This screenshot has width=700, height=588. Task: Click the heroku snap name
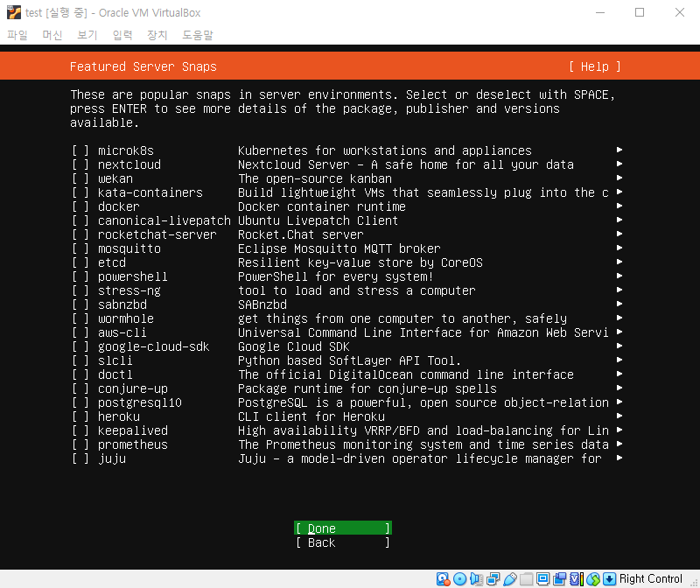(119, 416)
